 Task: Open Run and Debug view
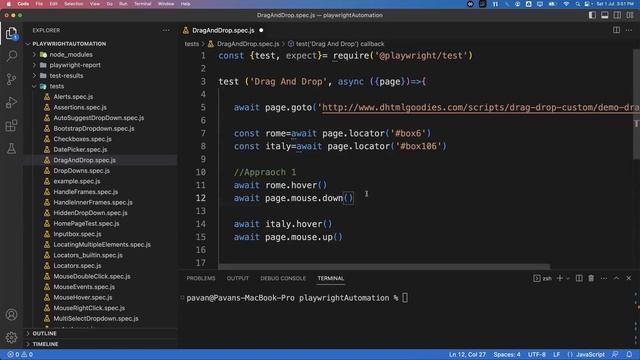pyautogui.click(x=11, y=102)
